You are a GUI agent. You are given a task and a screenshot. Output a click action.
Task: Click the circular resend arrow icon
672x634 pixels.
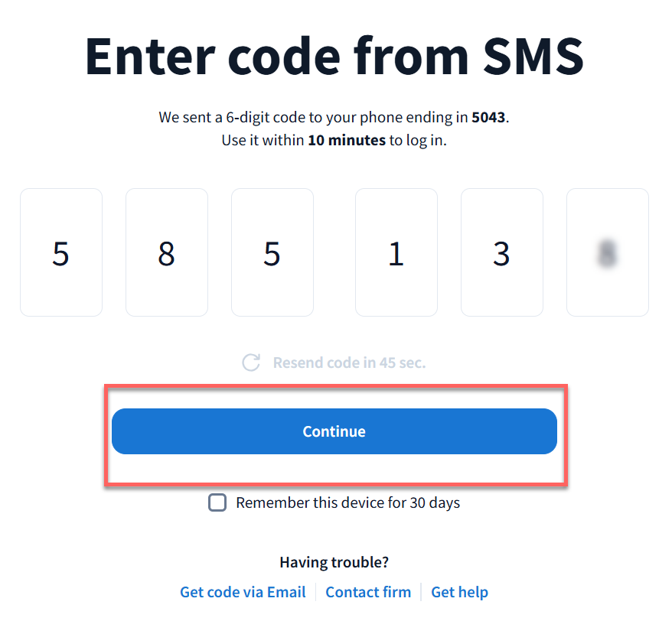[251, 363]
